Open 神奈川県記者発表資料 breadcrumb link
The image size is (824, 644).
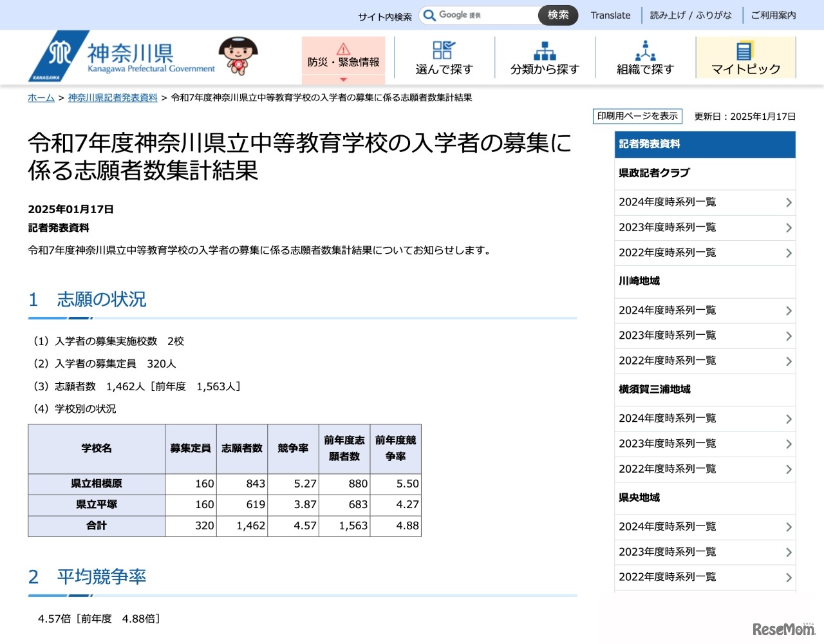point(113,98)
